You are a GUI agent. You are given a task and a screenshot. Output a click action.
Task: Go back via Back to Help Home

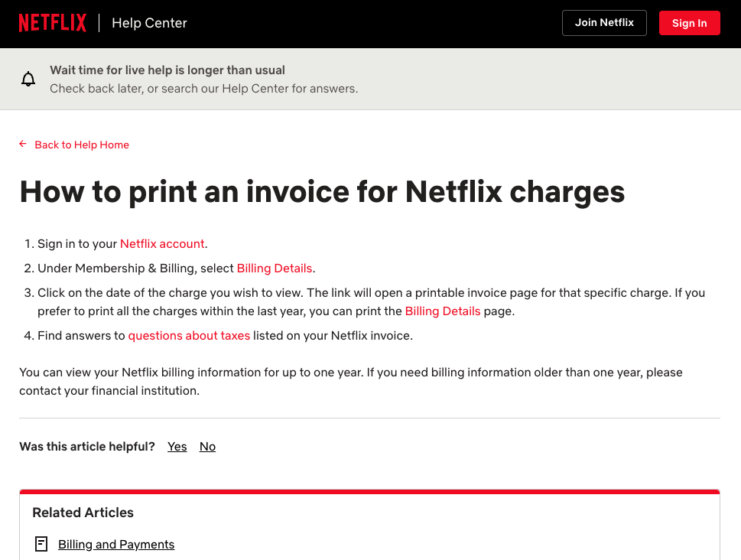[82, 145]
